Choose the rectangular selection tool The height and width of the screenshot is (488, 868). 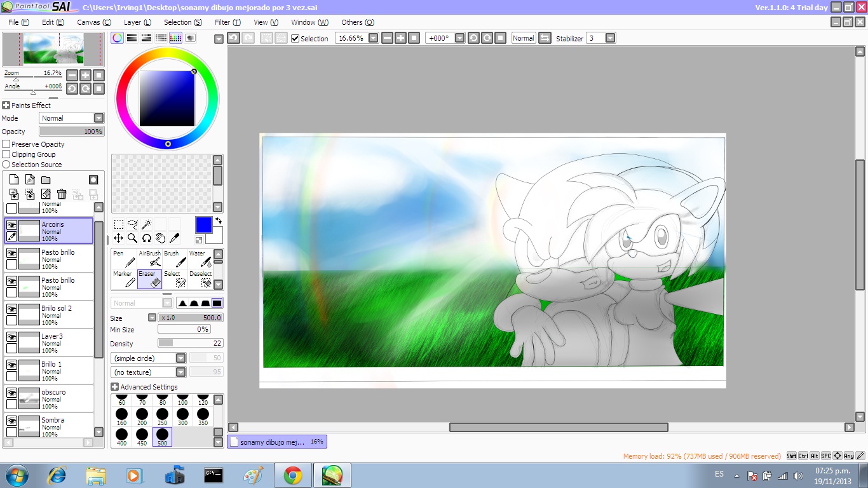coord(119,224)
